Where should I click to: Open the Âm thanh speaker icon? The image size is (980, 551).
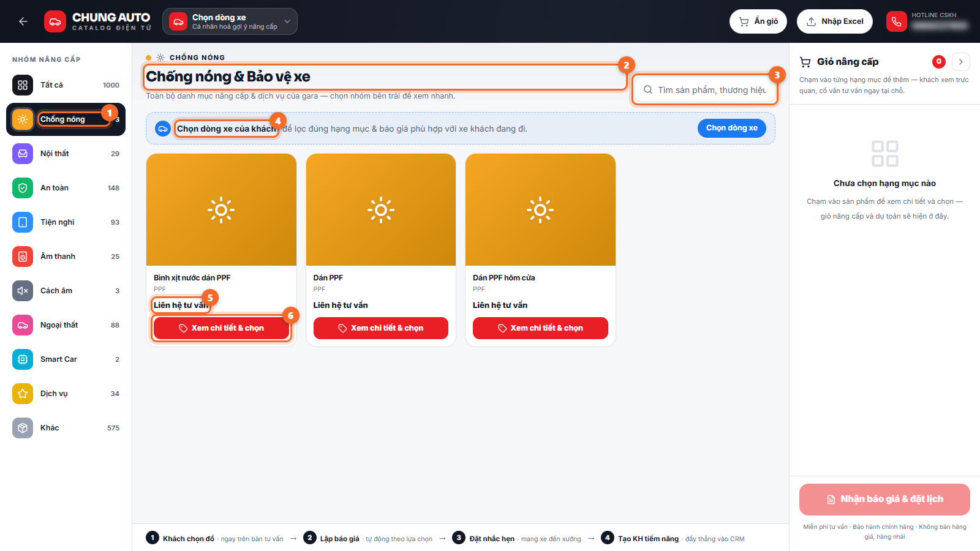[23, 257]
